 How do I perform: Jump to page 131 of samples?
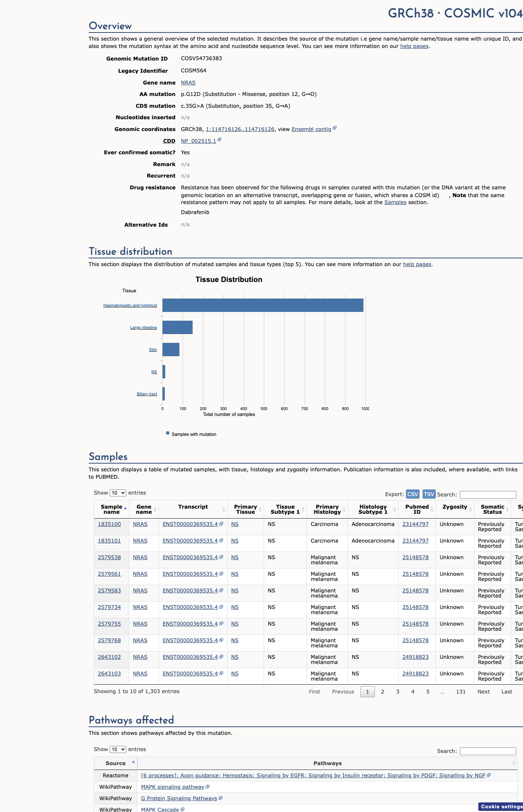click(x=461, y=692)
